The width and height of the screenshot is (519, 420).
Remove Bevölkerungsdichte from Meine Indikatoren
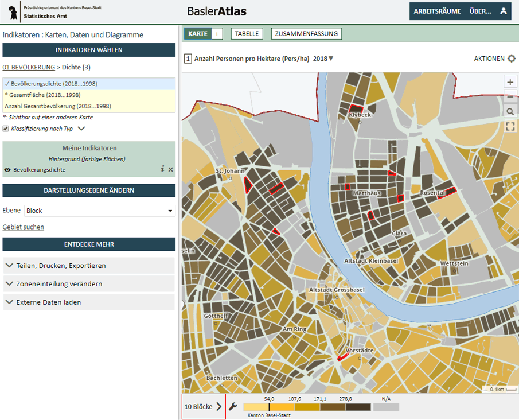170,170
